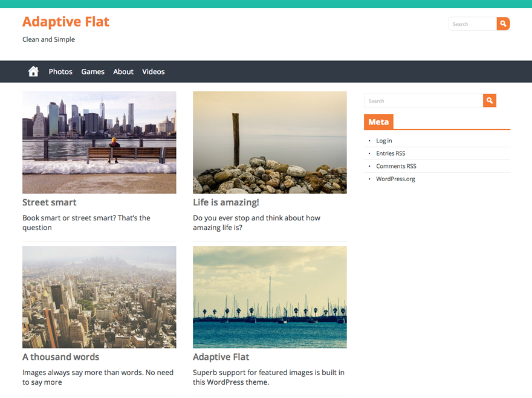Select the About navigation item
Viewport: 532px width, 398px height.
[x=123, y=71]
